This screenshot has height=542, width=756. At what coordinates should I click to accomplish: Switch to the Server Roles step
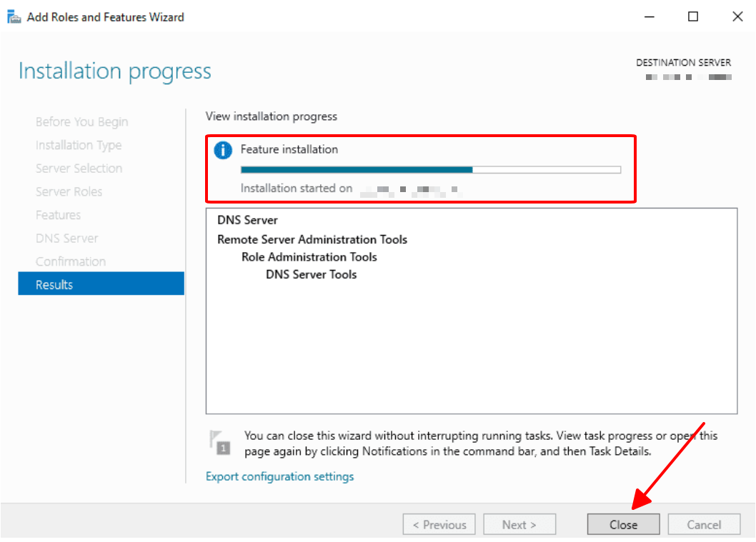[x=69, y=191]
